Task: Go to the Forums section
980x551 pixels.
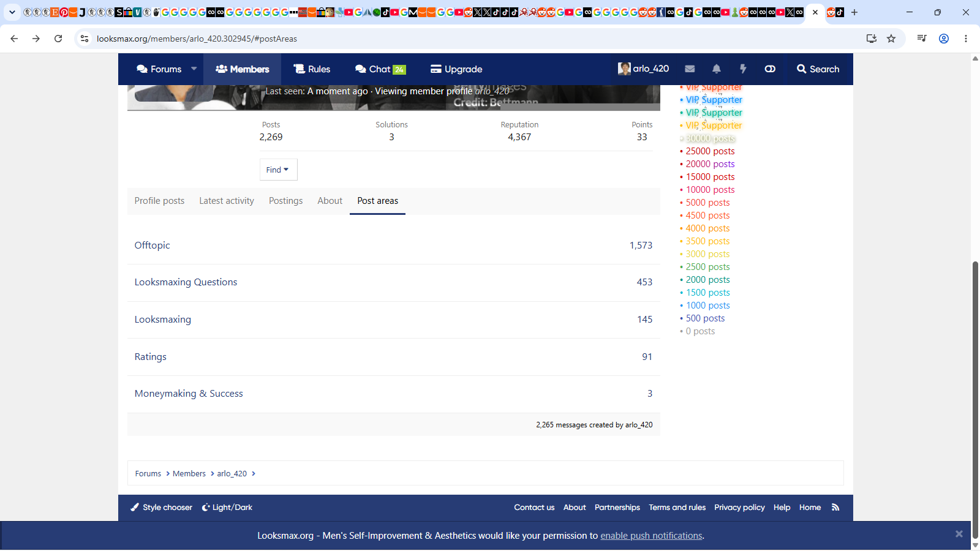Action: [159, 69]
